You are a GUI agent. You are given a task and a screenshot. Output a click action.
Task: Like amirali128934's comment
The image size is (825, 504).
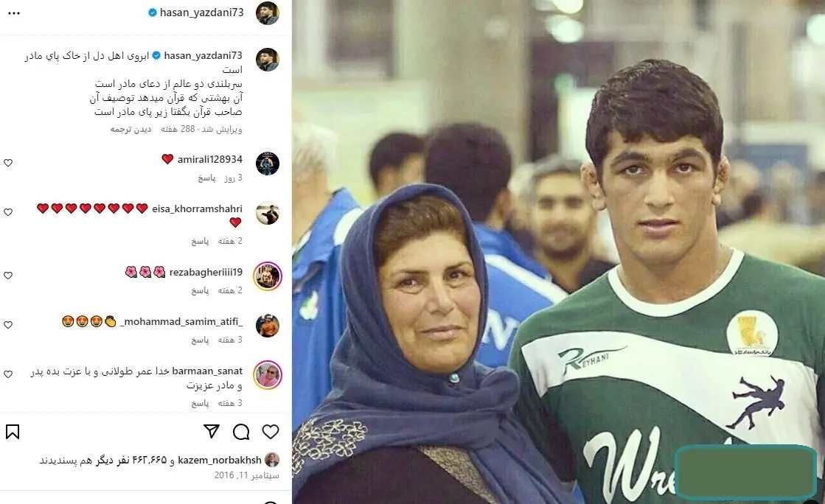8,163
